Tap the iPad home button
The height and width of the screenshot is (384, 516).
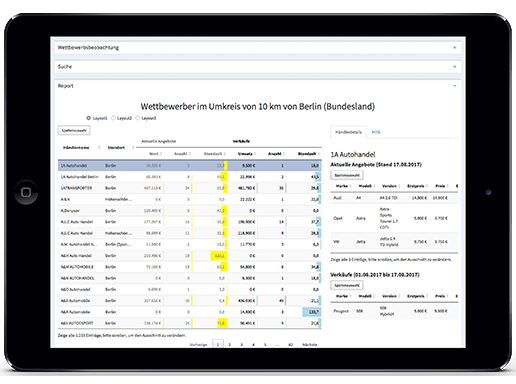coord(26,192)
